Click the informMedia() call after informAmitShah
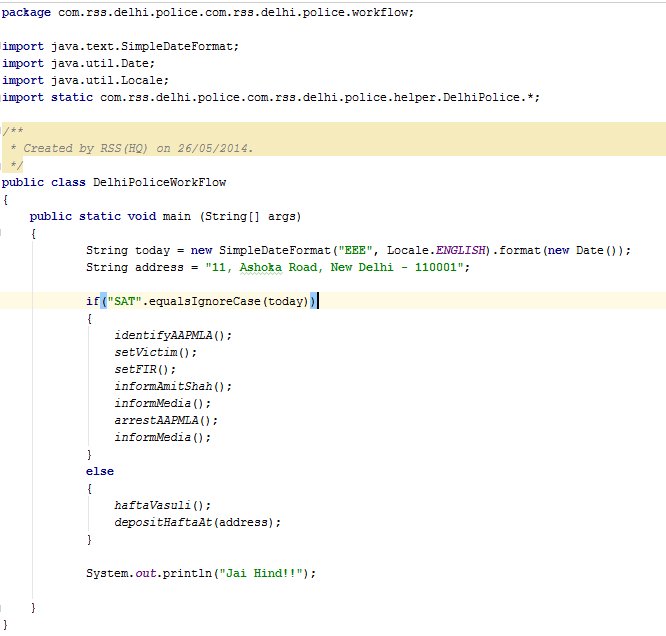The width and height of the screenshot is (666, 636). pos(162,403)
